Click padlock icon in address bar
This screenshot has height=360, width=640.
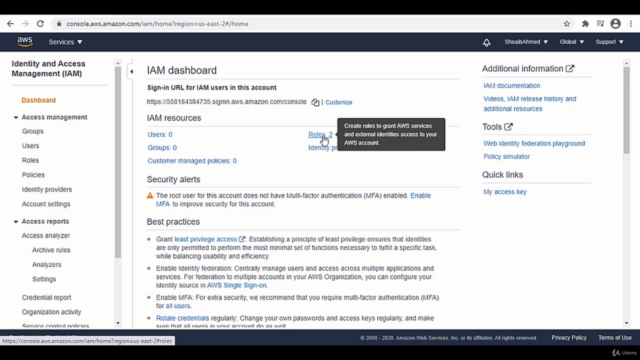point(59,24)
